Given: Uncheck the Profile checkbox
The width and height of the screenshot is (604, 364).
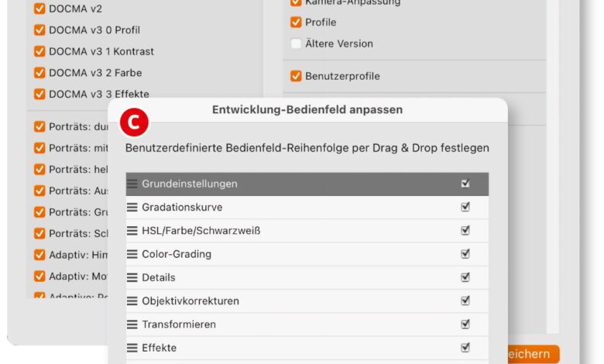Looking at the screenshot, I should [x=296, y=22].
